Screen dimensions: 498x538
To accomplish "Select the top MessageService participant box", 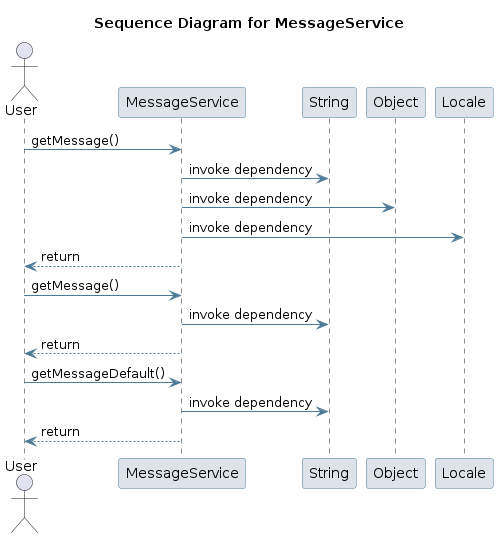I will click(182, 102).
